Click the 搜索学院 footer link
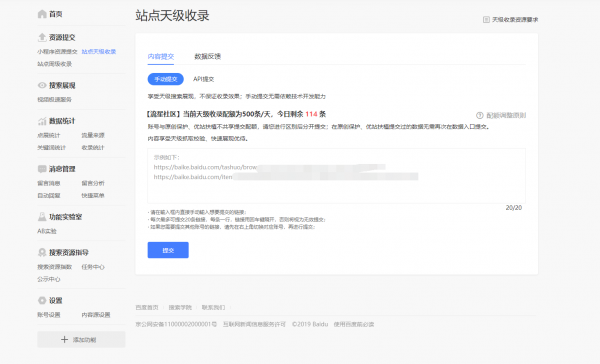Viewport: 600px width, 364px height. click(180, 307)
